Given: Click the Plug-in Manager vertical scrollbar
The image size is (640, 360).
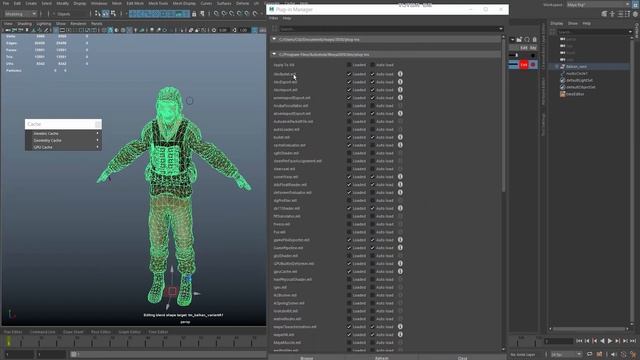Looking at the screenshot, I should [503, 114].
